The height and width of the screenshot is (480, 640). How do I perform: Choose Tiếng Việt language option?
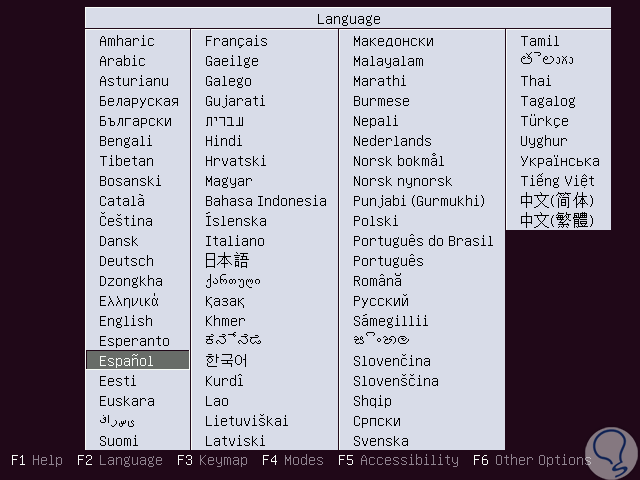click(x=557, y=181)
